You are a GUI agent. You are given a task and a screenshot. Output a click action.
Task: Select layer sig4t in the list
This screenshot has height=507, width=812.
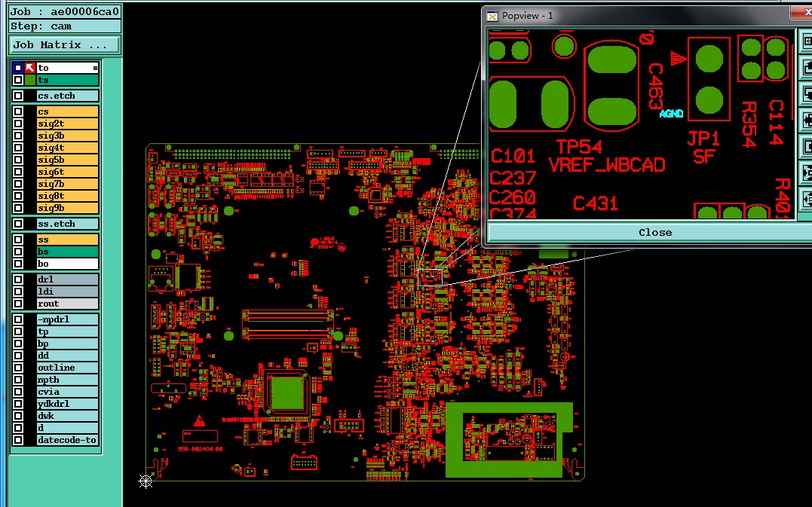[67, 148]
